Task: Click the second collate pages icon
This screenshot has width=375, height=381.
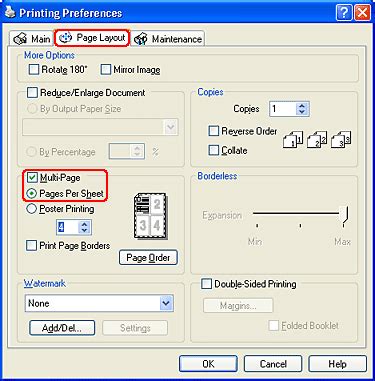Action: click(x=317, y=139)
